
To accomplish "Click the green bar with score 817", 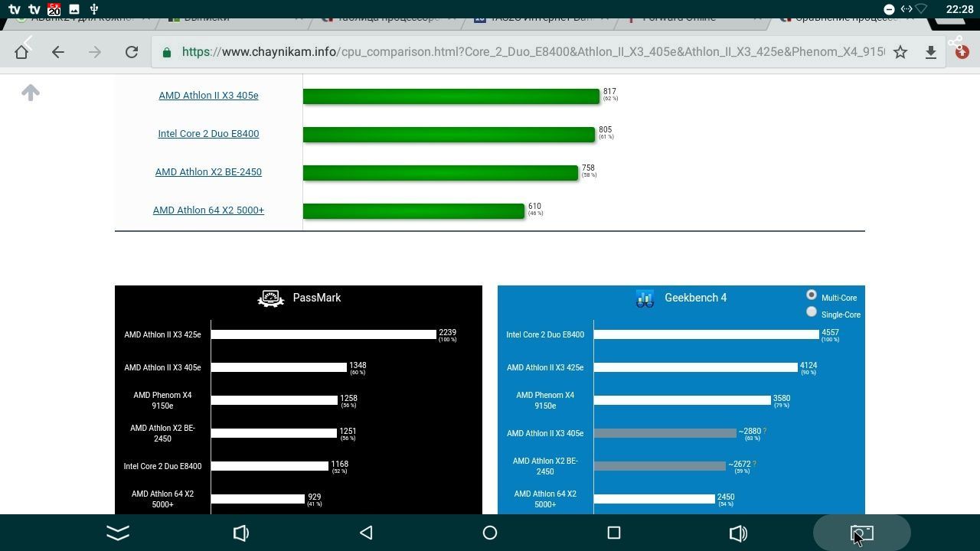I will tap(451, 96).
